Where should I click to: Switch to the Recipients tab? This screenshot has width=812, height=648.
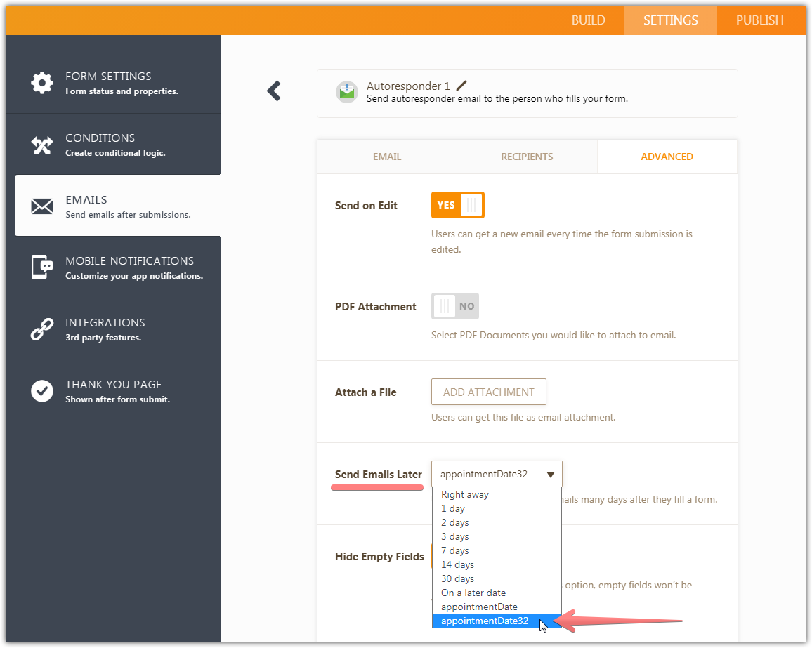(527, 157)
